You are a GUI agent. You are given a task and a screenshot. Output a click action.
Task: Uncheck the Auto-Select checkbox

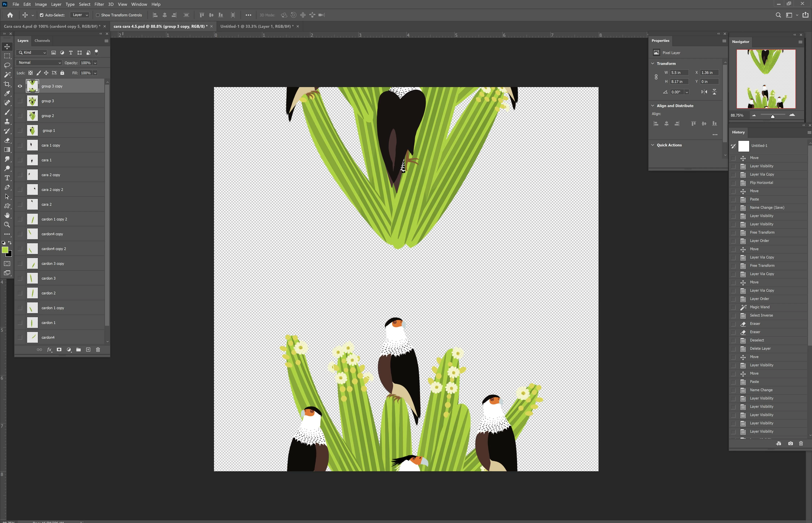tap(42, 15)
